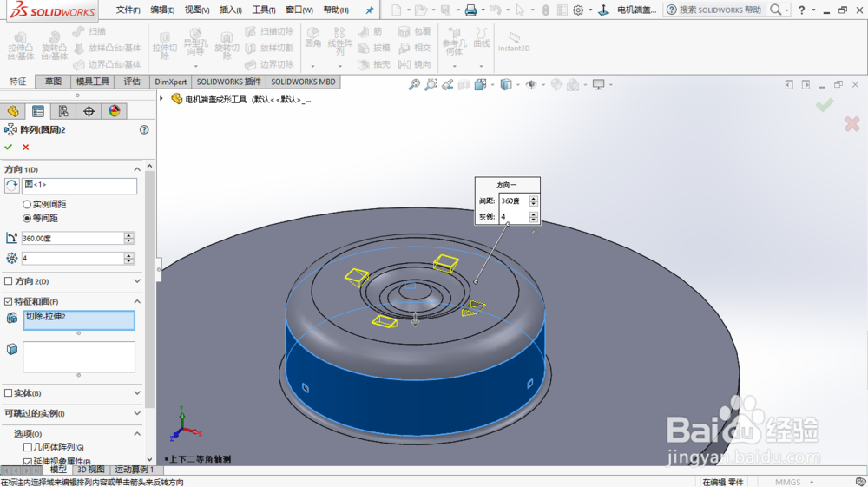Switch to the 模具工具 tab
This screenshot has width=868, height=487.
(93, 82)
